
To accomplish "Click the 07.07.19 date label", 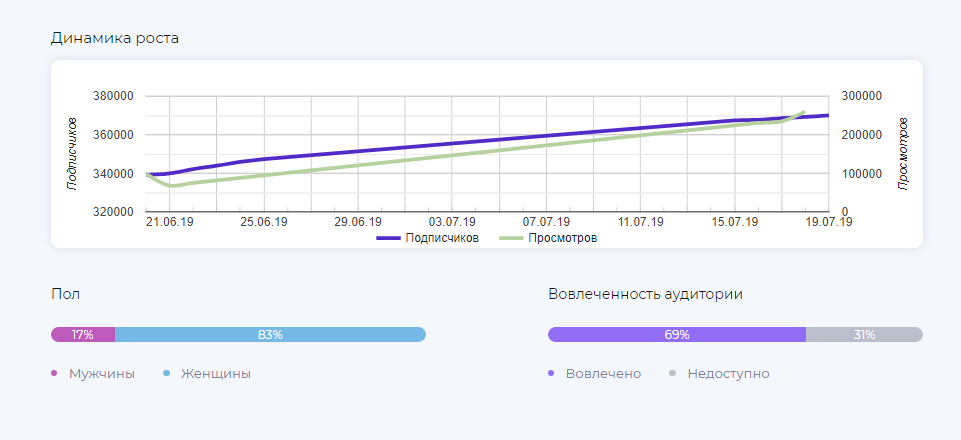I will tap(546, 222).
